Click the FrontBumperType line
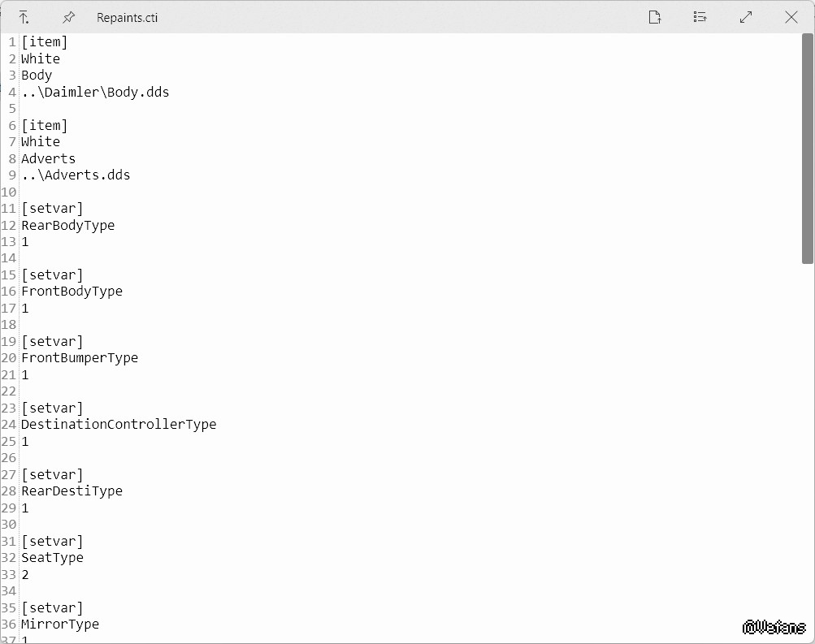 click(x=80, y=357)
